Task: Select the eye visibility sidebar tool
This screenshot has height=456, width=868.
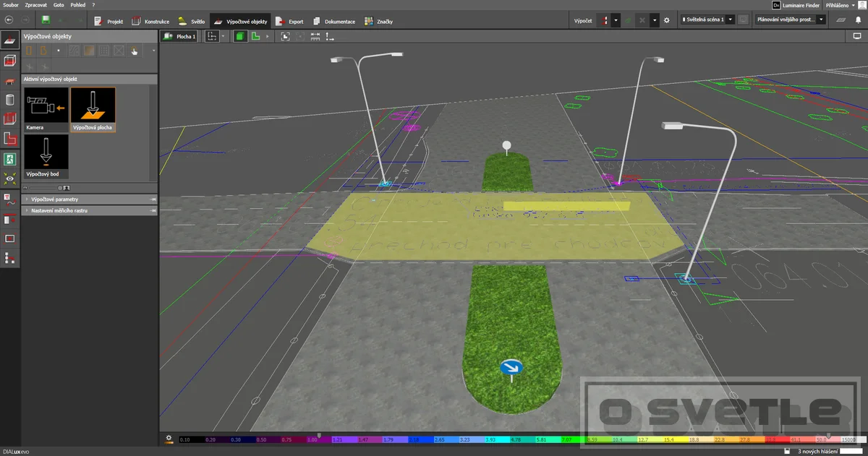Action: click(x=10, y=178)
